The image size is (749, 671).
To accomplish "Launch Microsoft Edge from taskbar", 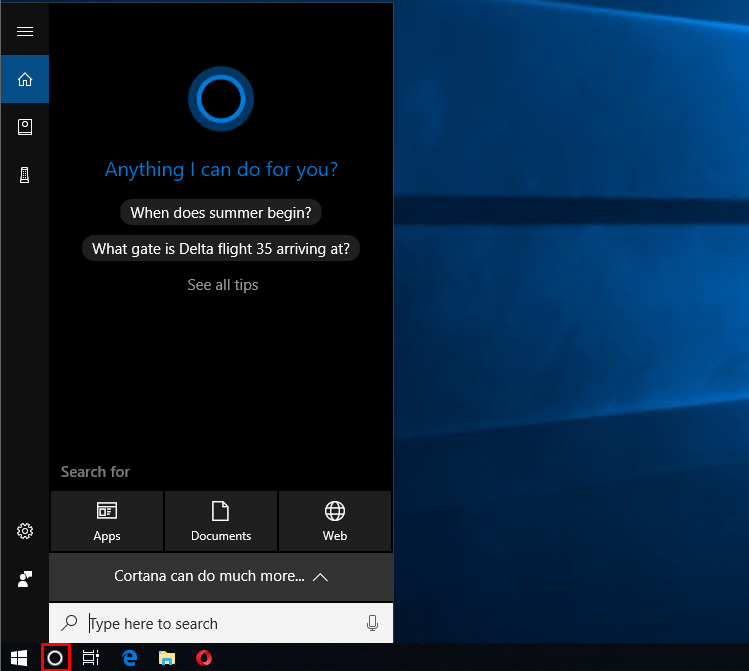I will (x=129, y=658).
